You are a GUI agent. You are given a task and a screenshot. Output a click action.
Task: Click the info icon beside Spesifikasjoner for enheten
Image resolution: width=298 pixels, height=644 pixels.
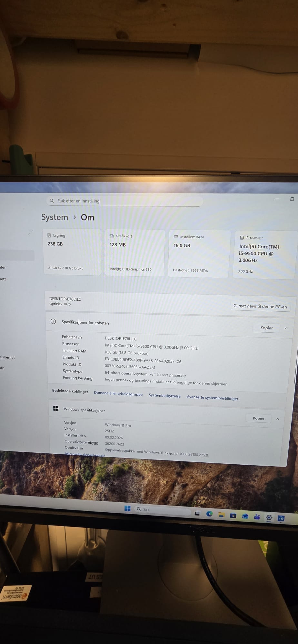[x=53, y=321]
